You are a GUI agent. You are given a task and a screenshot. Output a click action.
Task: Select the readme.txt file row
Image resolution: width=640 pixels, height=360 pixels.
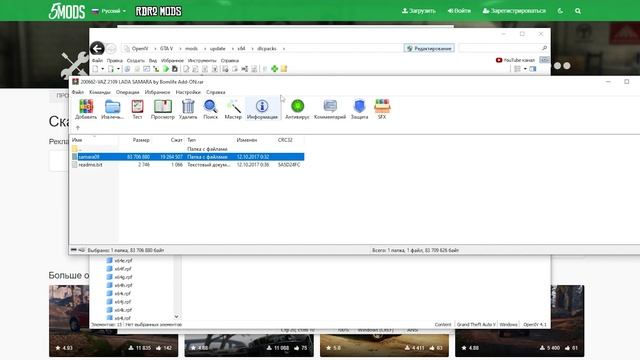coord(188,165)
